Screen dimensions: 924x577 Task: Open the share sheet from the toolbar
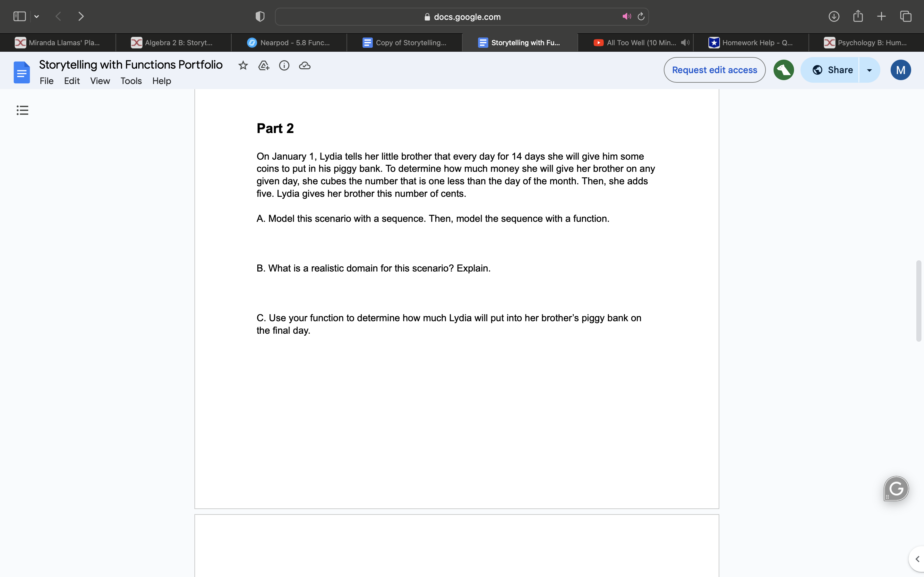(x=858, y=16)
